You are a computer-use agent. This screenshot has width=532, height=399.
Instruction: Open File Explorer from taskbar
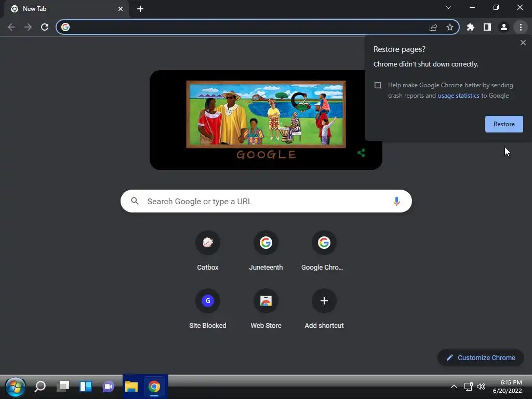(131, 387)
